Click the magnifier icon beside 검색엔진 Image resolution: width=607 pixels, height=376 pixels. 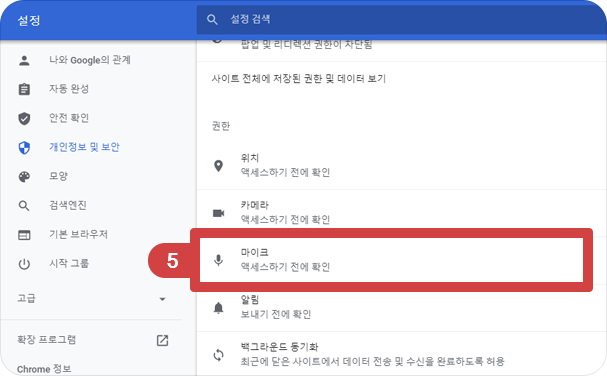tap(24, 206)
